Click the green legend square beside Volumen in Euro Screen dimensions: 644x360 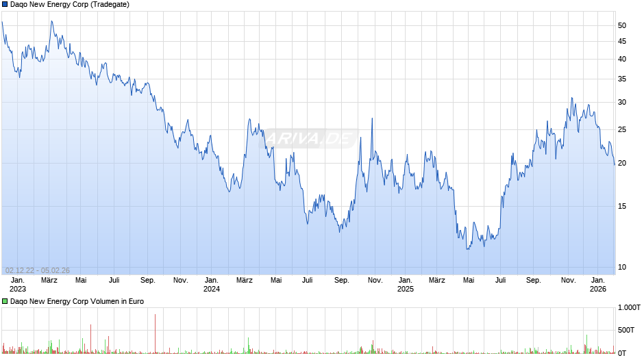tap(5, 301)
